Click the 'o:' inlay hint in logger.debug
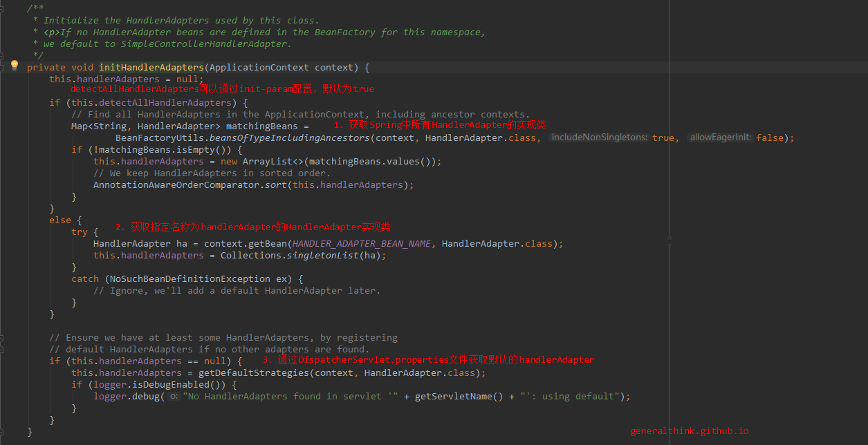Screen dimensions: 868x445 174,397
